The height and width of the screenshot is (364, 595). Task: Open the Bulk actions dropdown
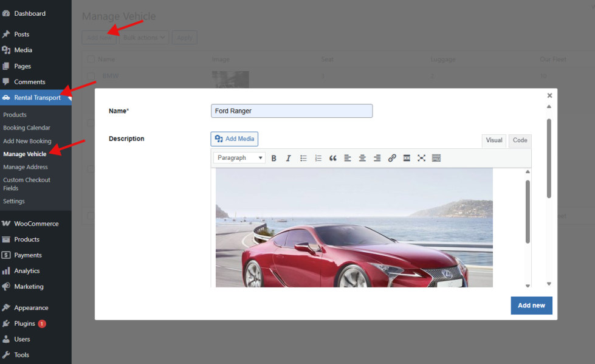pyautogui.click(x=144, y=38)
